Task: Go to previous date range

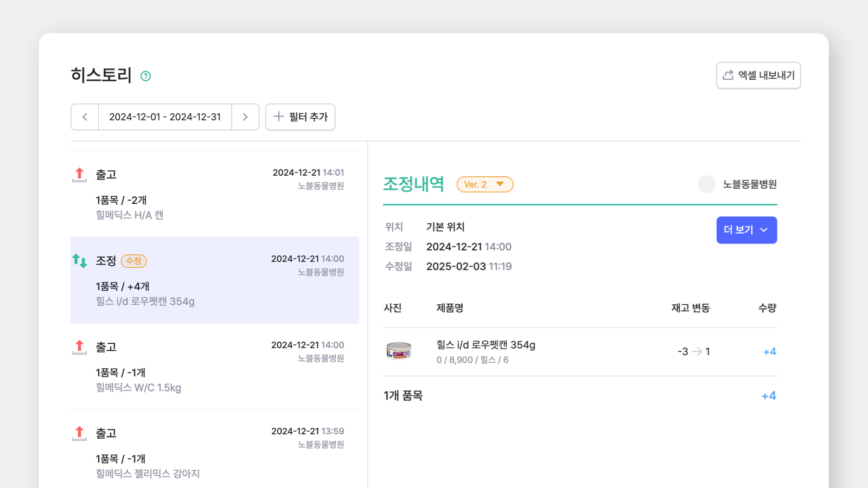Action: pyautogui.click(x=85, y=117)
